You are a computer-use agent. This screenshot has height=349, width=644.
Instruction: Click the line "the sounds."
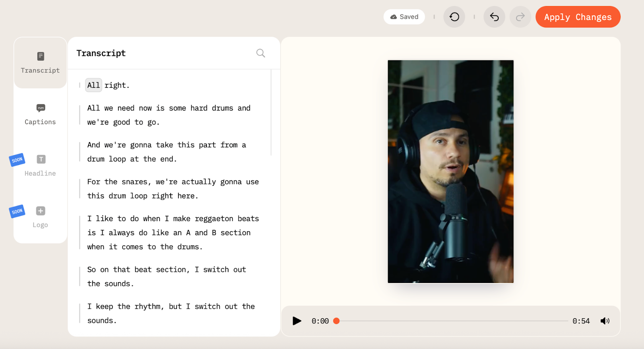tap(110, 284)
